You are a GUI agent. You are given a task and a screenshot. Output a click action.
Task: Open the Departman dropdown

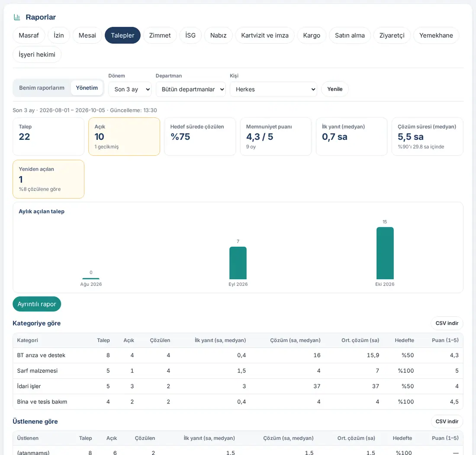pos(191,89)
